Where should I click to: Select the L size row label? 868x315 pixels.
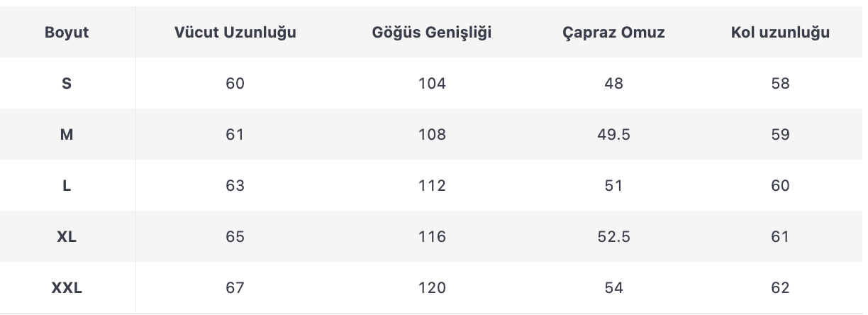tap(67, 185)
